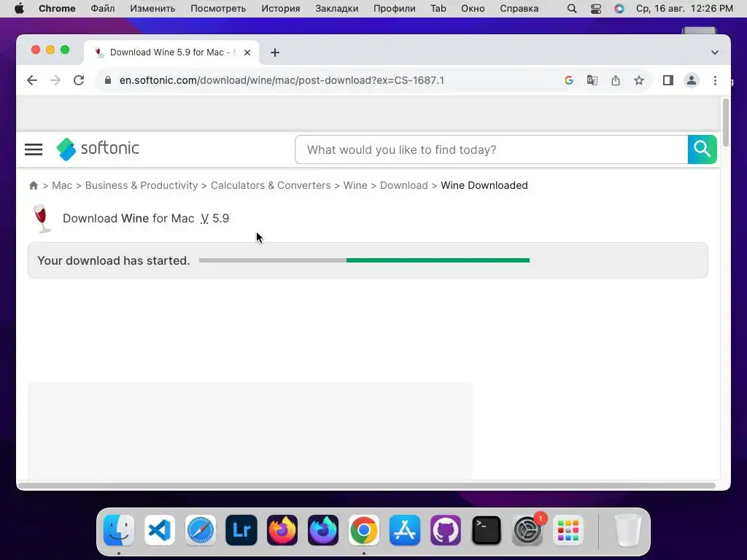Launch Firefox Developer Edition from Dock

[323, 529]
